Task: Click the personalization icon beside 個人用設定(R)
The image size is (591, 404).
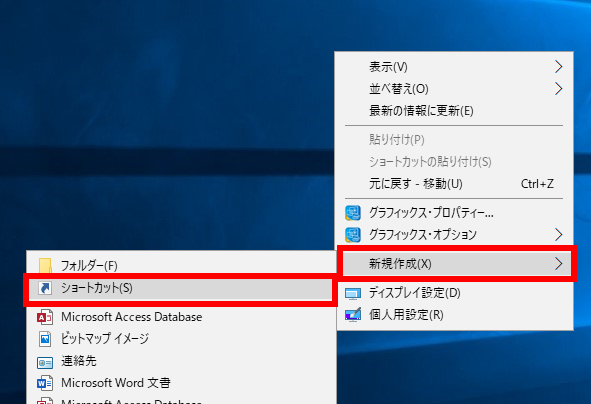Action: (x=353, y=315)
